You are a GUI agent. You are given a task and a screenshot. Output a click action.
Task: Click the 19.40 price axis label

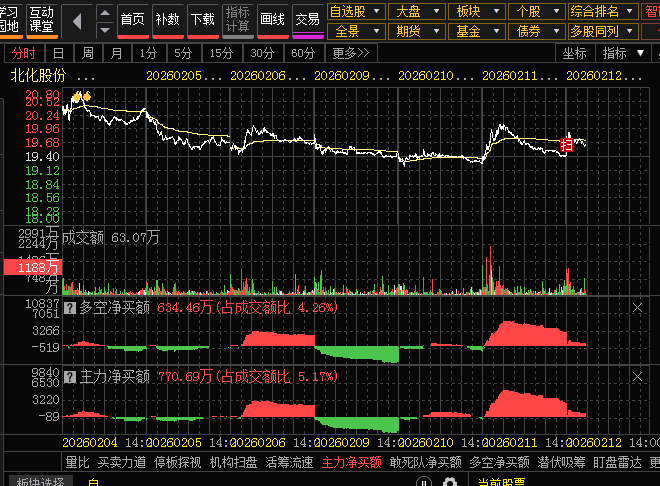pyautogui.click(x=43, y=157)
